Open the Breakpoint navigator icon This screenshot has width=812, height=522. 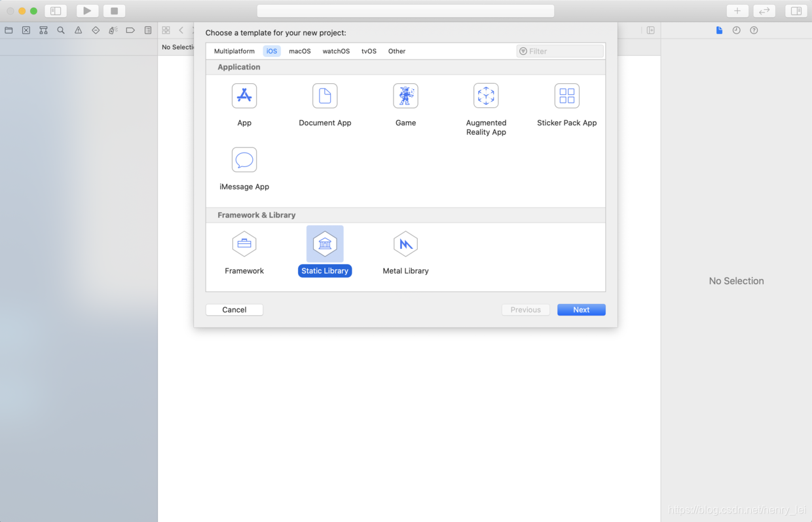[x=130, y=30]
